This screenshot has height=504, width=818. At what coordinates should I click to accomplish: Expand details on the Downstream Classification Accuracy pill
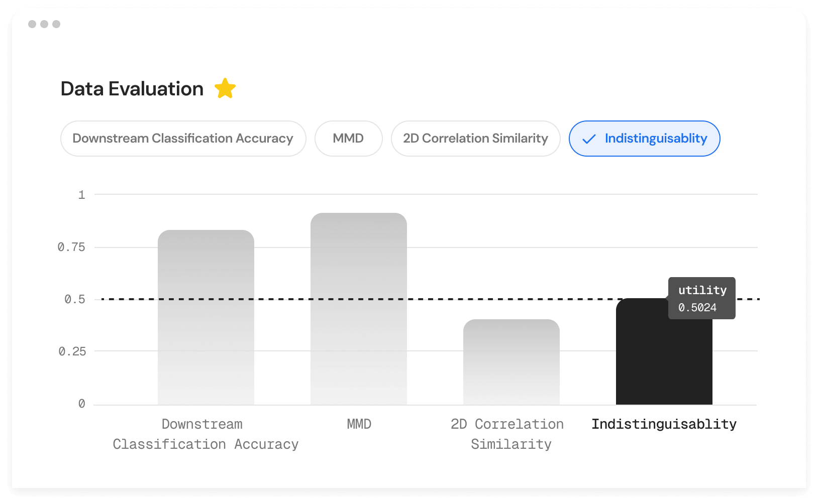click(183, 139)
